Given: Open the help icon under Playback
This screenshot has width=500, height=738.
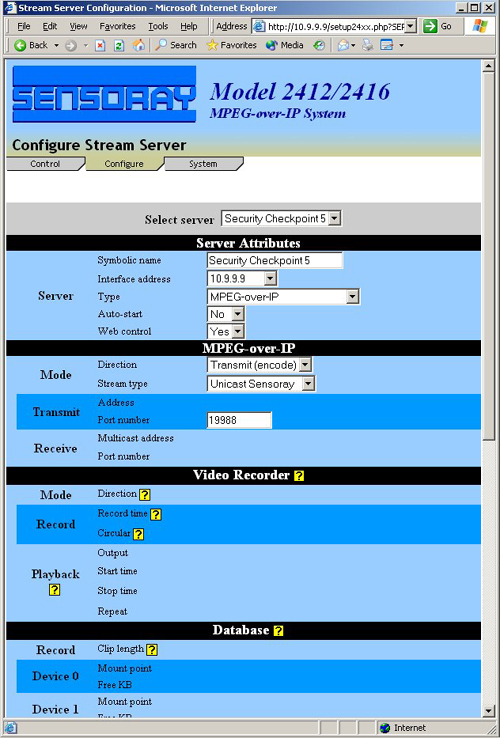Looking at the screenshot, I should tap(55, 590).
